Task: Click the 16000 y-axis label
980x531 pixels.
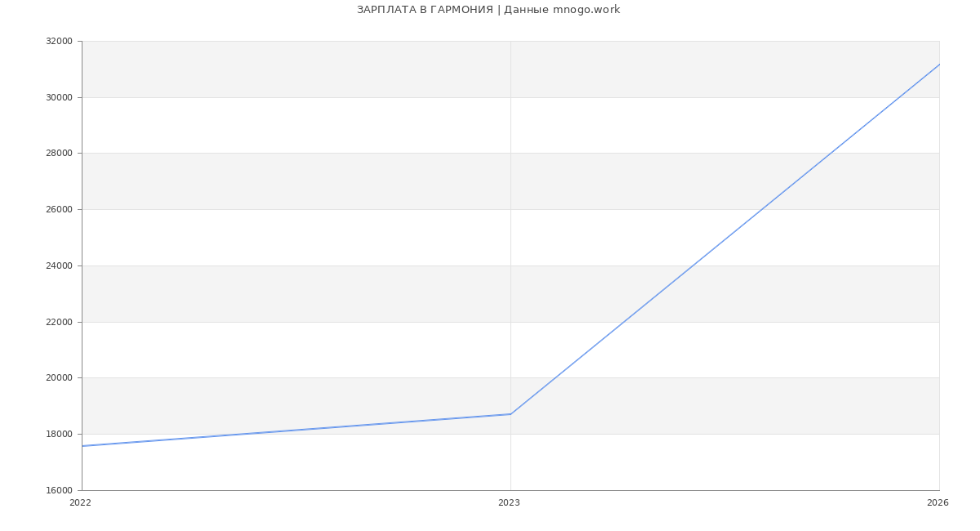Action: 59,491
